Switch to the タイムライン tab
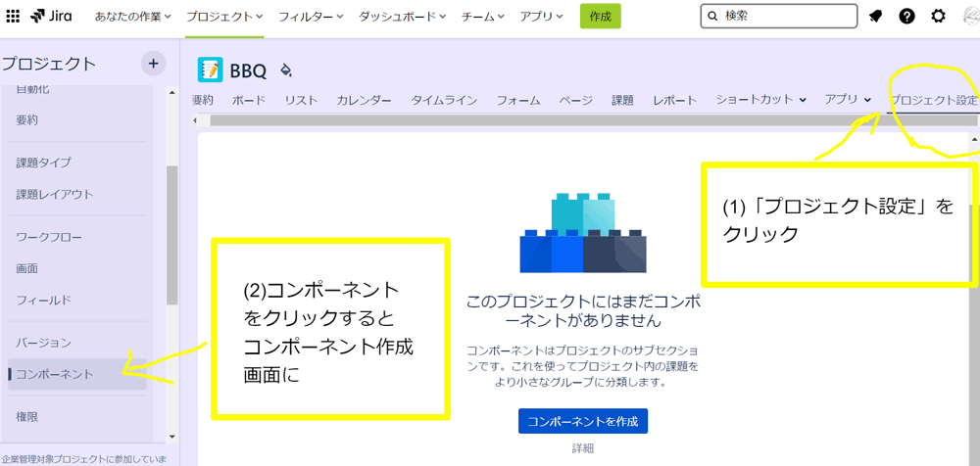Image resolution: width=980 pixels, height=466 pixels. pos(444,100)
